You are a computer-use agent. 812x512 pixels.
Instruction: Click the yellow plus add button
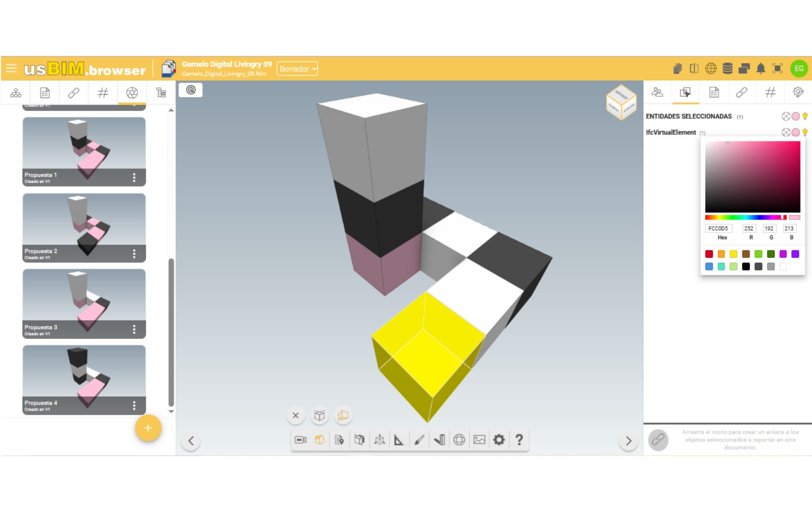click(x=148, y=428)
